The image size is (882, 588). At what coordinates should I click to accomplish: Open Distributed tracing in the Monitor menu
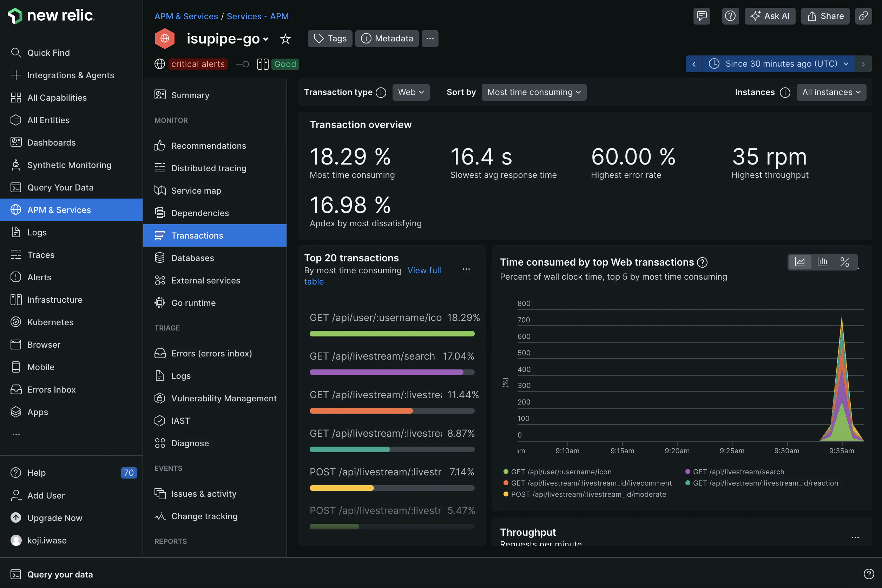215,168
